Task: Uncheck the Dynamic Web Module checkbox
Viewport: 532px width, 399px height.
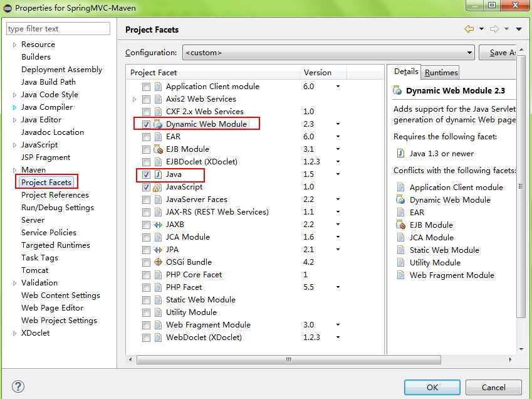Action: [146, 124]
